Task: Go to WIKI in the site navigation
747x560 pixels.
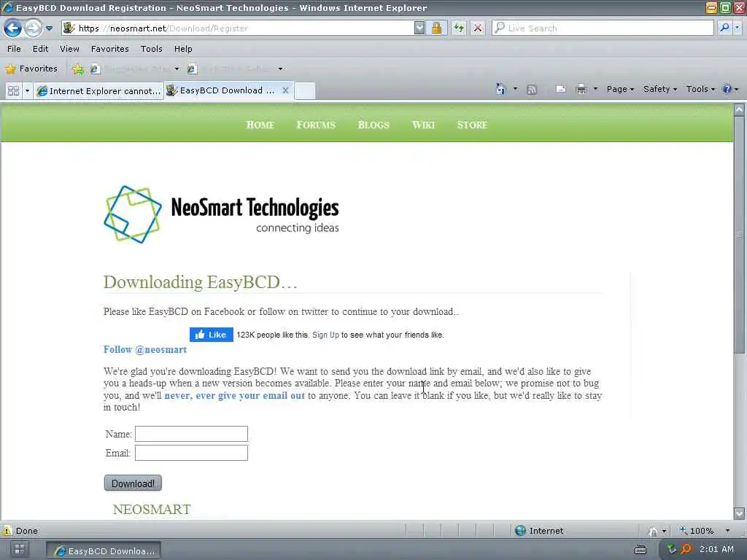Action: tap(424, 125)
